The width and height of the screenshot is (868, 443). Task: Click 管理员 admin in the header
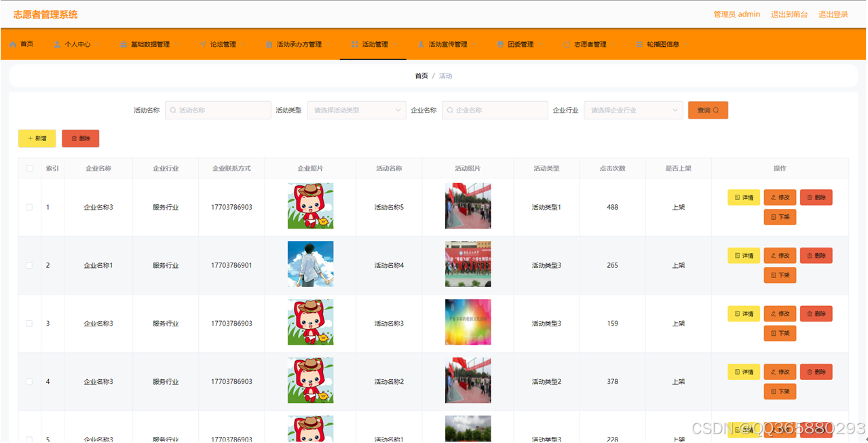coord(737,14)
